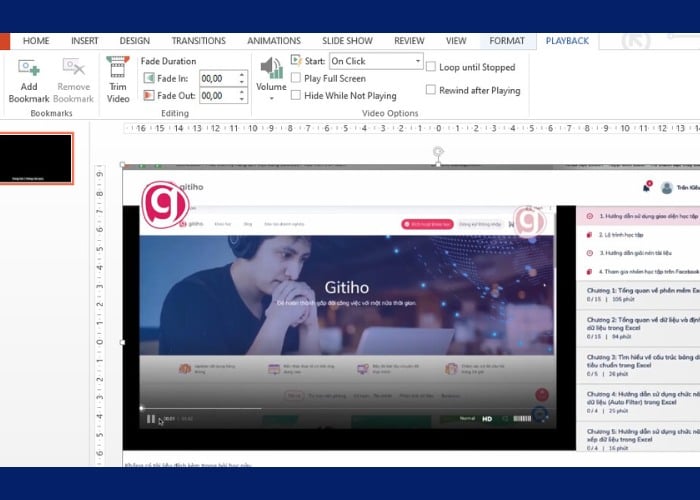Click the red icon beside lesson 4
Screen dimensions: 700x500
(589, 271)
